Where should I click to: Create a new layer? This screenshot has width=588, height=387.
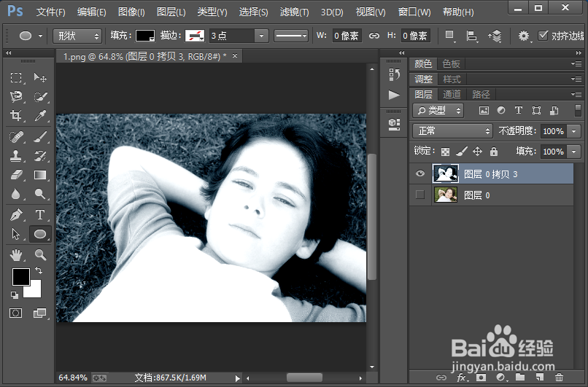pyautogui.click(x=539, y=378)
